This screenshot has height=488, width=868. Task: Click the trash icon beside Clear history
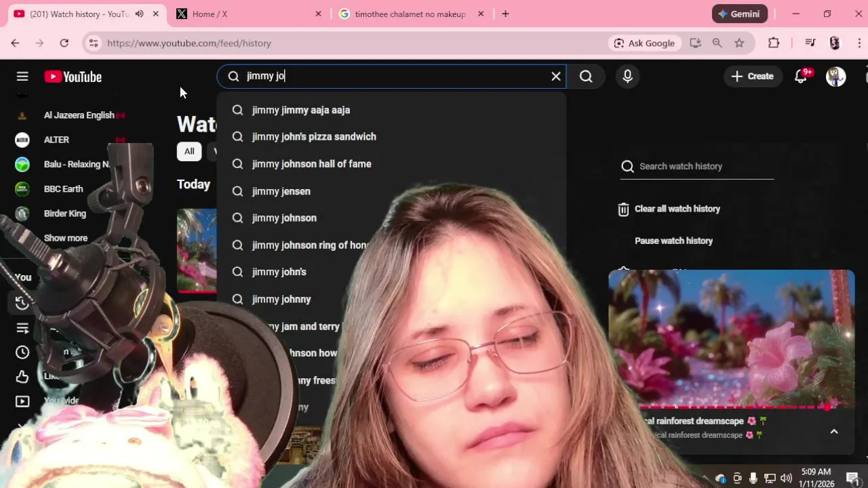623,209
